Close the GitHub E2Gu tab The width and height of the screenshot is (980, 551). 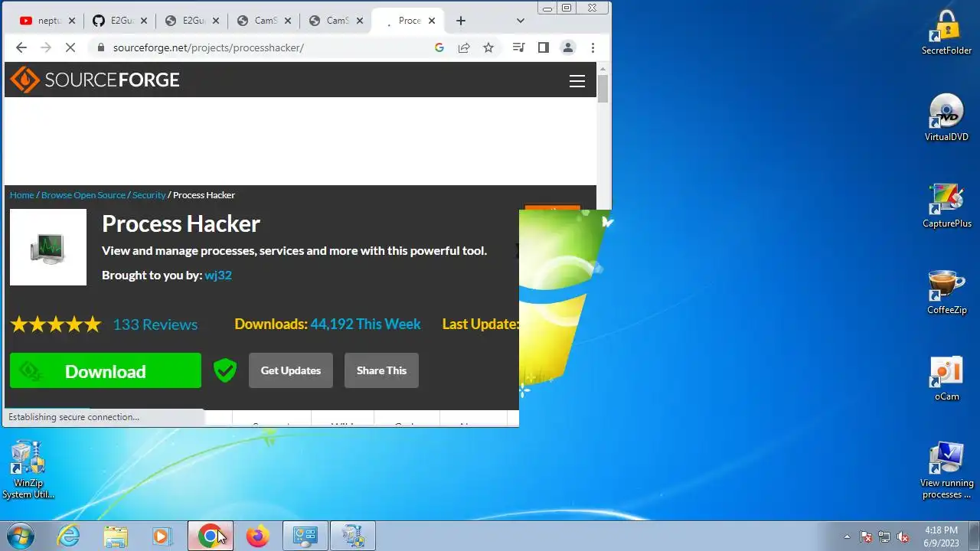143,21
